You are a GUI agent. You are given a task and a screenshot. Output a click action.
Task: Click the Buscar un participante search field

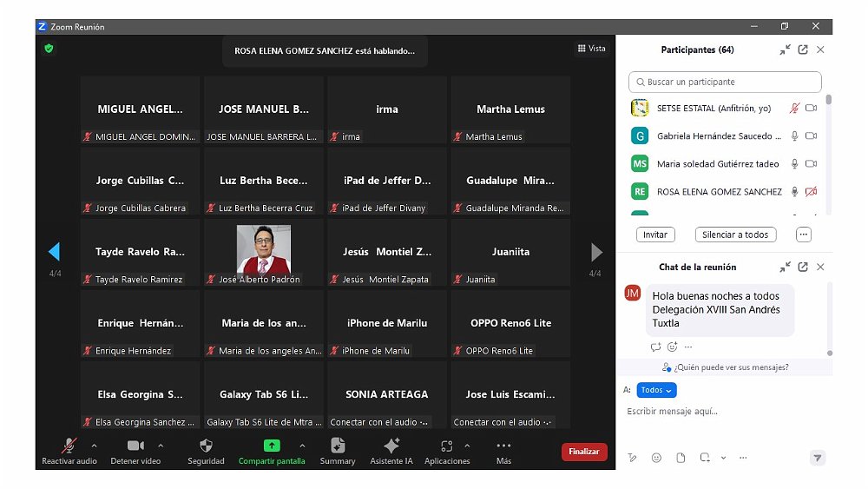725,82
